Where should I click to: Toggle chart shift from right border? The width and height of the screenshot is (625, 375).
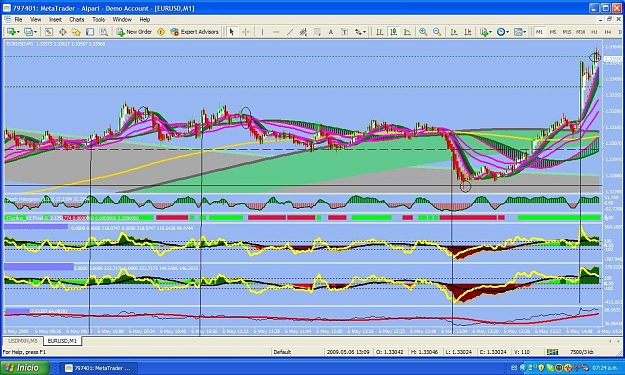point(468,32)
